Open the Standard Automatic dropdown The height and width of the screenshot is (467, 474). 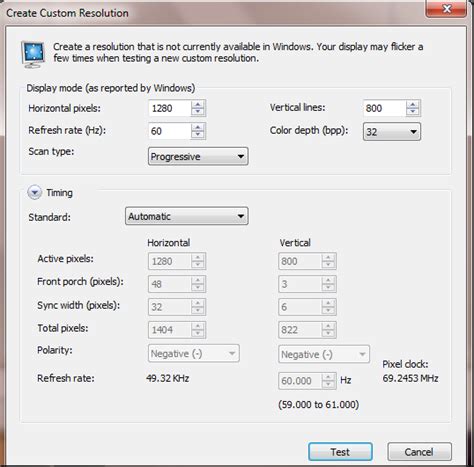click(x=187, y=216)
